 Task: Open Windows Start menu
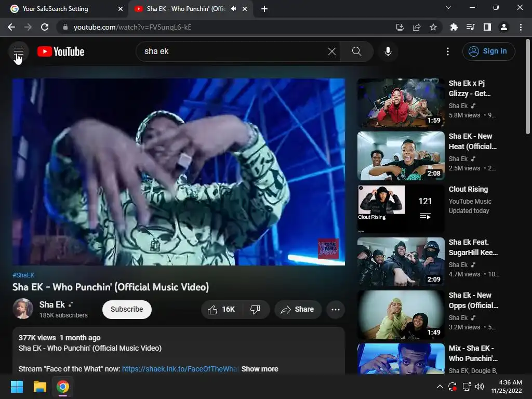17,387
